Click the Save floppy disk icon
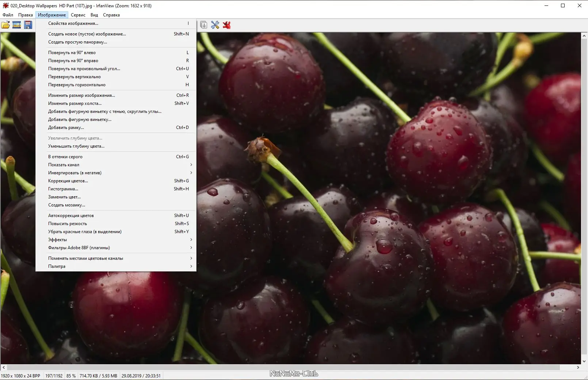Screen dimensions: 588x380 28,25
